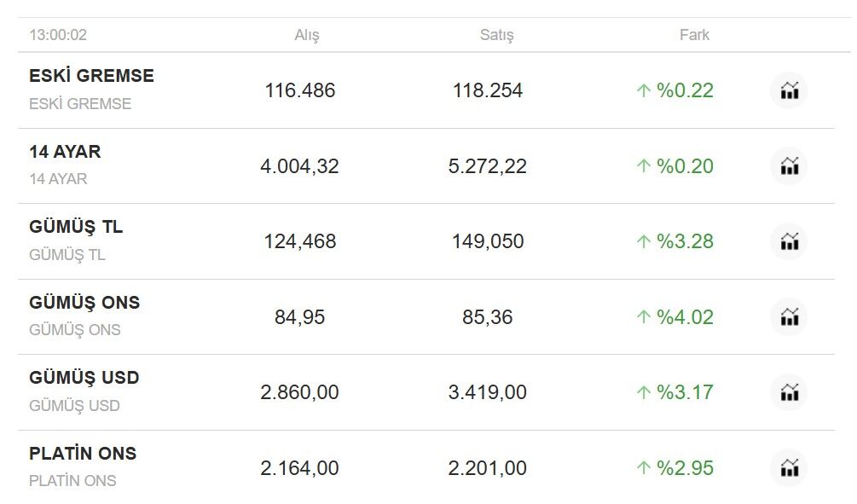857x504 pixels.
Task: Open chart icon for GÜMÜŞ USD
Action: coord(790,392)
